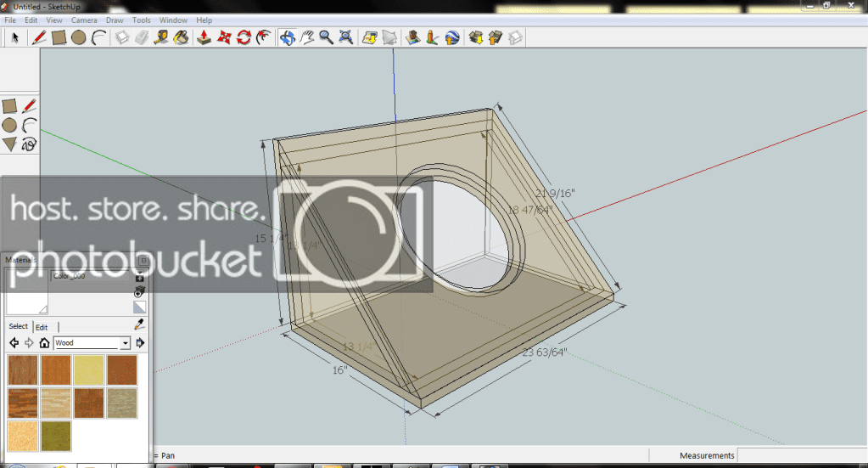Viewport: 868px width, 468px height.
Task: Click the Add Location toolbar icon
Action: [370, 37]
